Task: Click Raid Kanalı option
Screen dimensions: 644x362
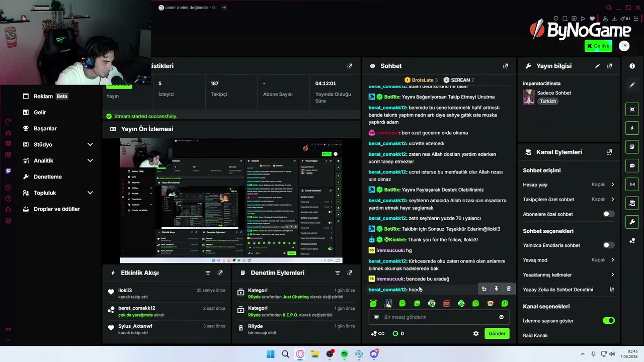Action: pyautogui.click(x=535, y=335)
